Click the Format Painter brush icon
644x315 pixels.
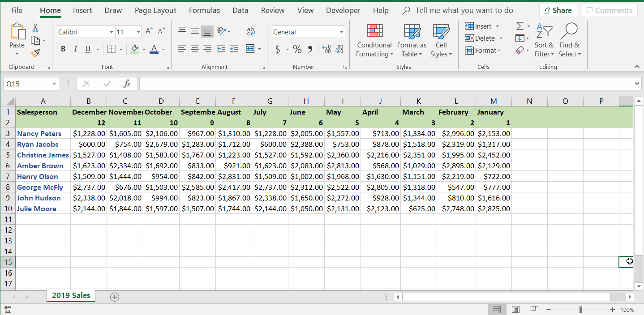(36, 53)
